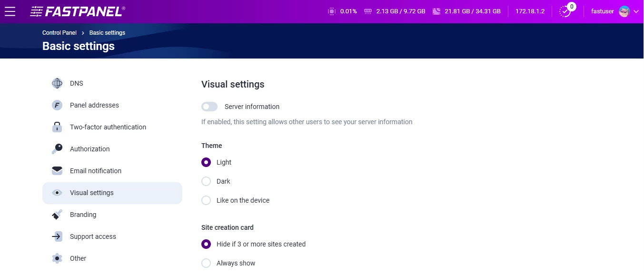This screenshot has height=275, width=644.
Task: Open the hamburger navigation menu
Action: coord(10,11)
